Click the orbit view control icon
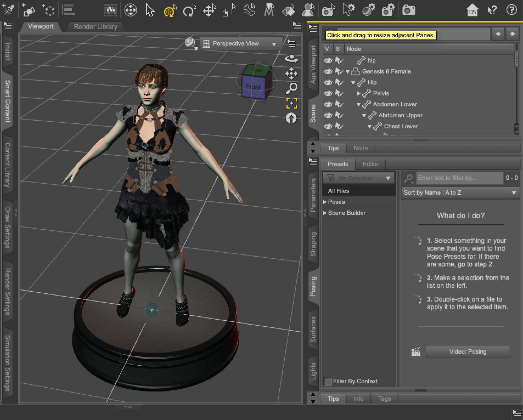The image size is (523, 420). (291, 59)
